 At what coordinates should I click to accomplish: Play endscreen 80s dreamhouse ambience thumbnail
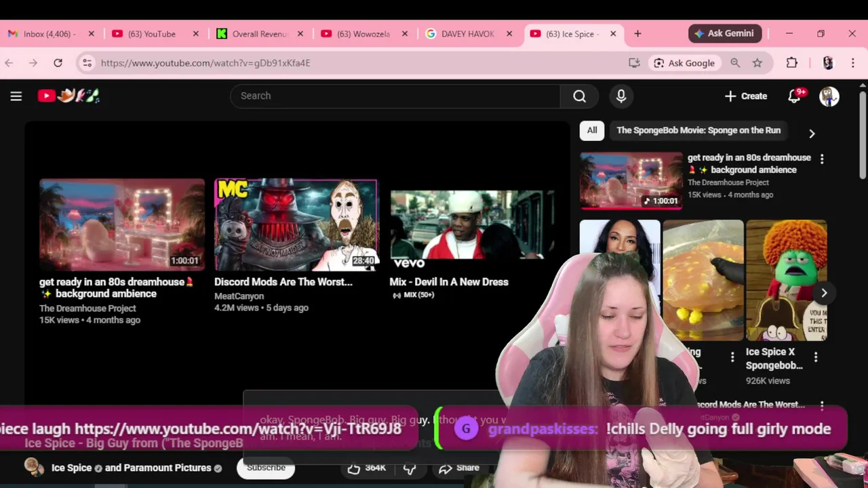(122, 225)
